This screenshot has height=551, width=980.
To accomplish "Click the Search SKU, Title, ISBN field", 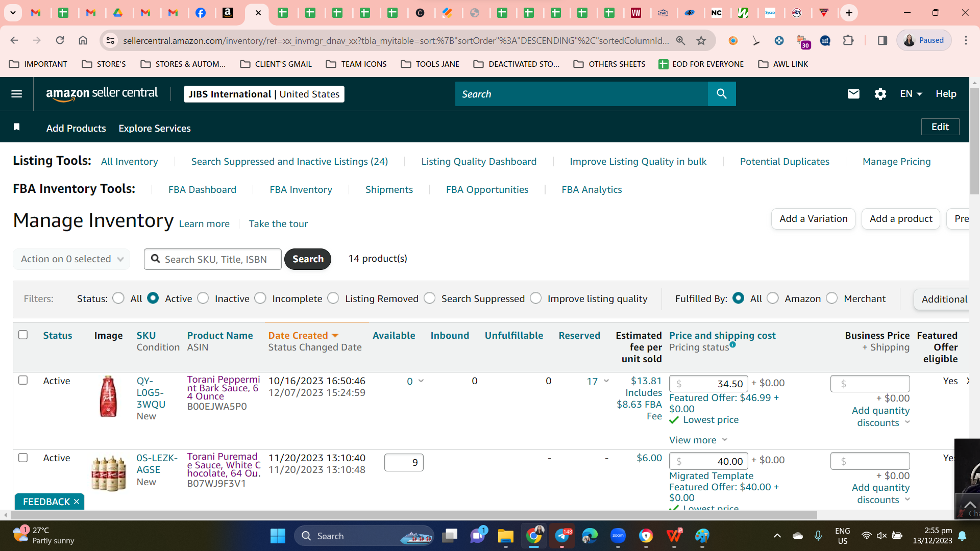I will click(x=213, y=259).
